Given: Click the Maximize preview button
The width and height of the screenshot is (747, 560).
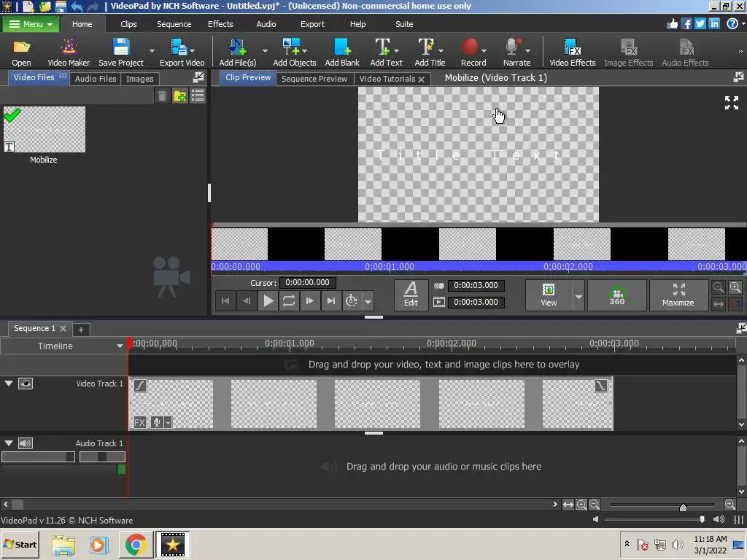Looking at the screenshot, I should coord(678,295).
